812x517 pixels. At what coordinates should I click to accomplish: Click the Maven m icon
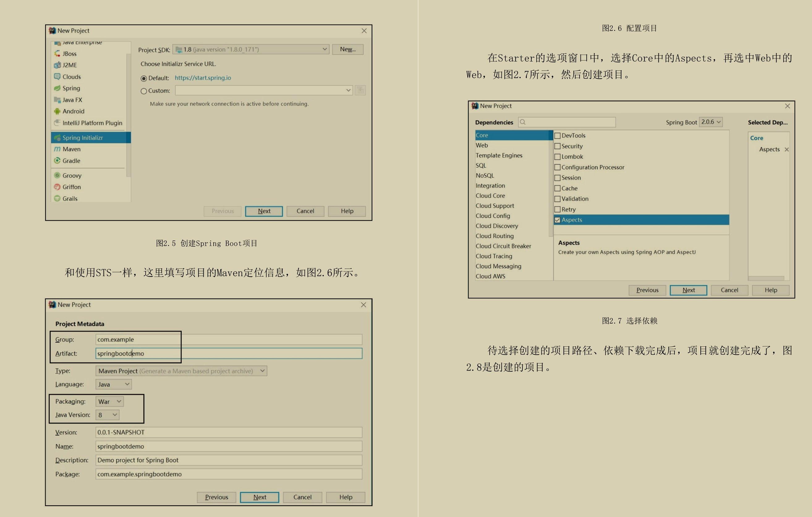point(57,149)
